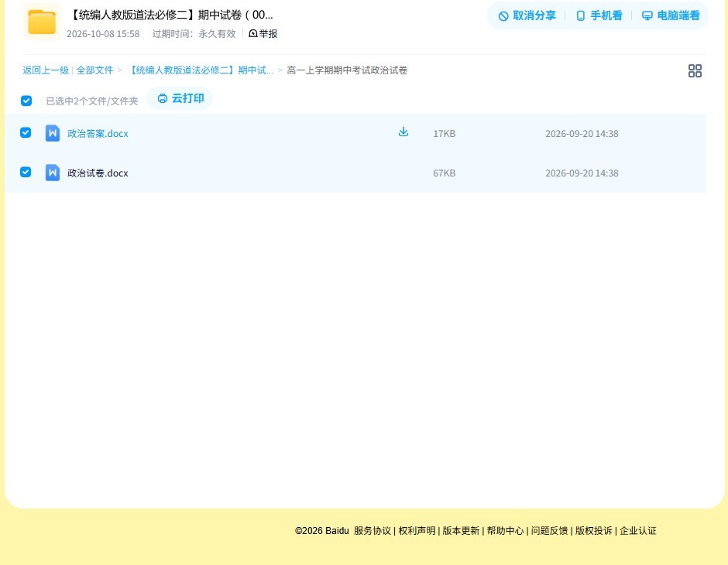Screen dimensions: 728x565
Task: Click the Word icon of 政治试卷.docx
Action: click(53, 173)
